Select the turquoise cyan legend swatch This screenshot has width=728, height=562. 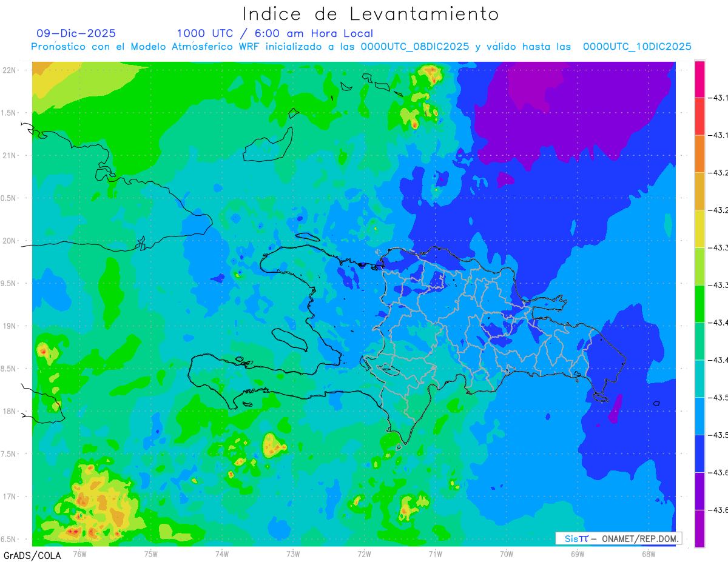point(699,378)
